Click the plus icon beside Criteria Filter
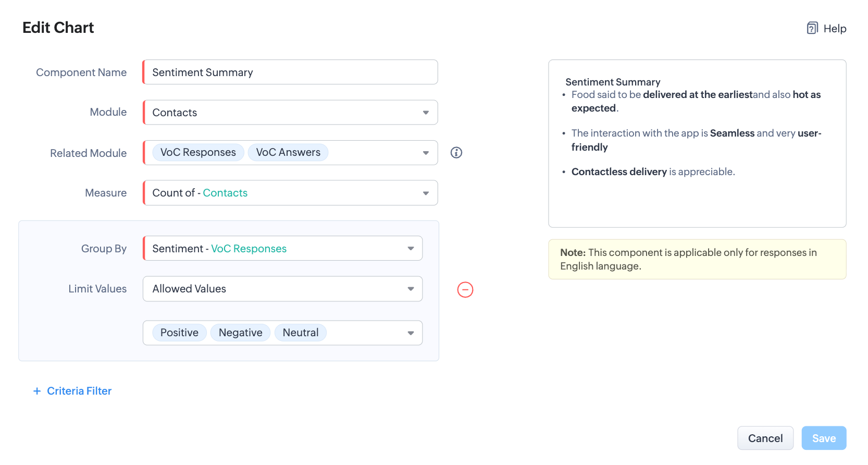 coord(37,391)
